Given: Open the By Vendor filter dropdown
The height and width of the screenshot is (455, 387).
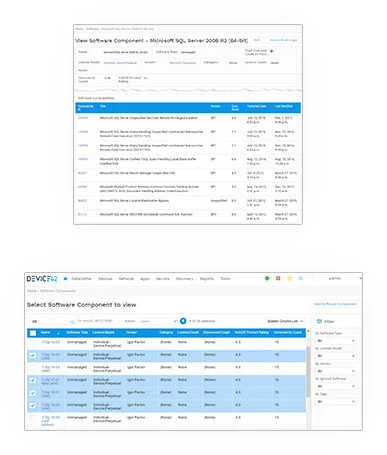Looking at the screenshot, I should click(336, 371).
